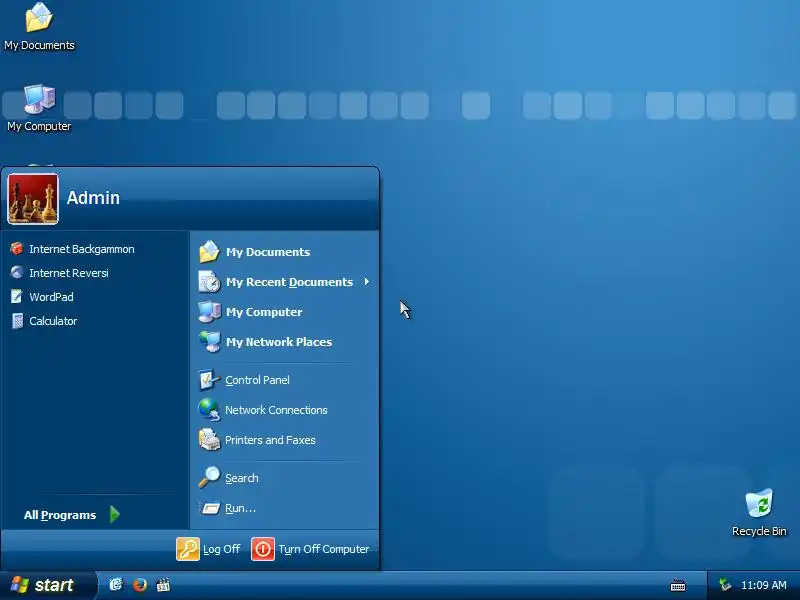Launch Calculator from the Start menu
800x600 pixels.
[95, 321]
